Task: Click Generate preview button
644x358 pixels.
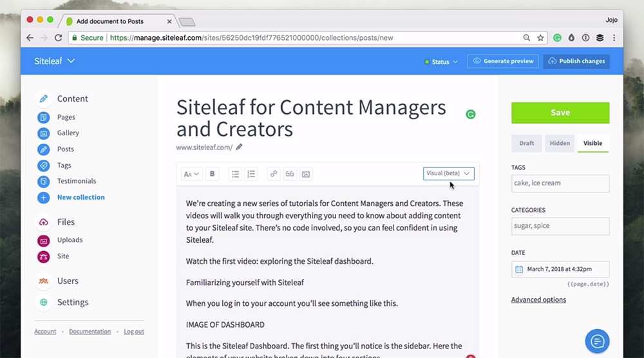Action: pyautogui.click(x=503, y=61)
